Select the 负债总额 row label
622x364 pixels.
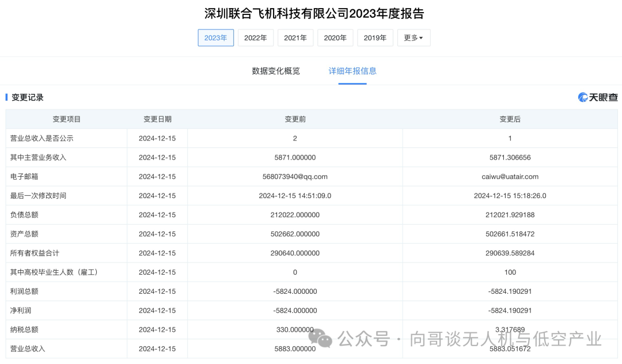point(25,215)
